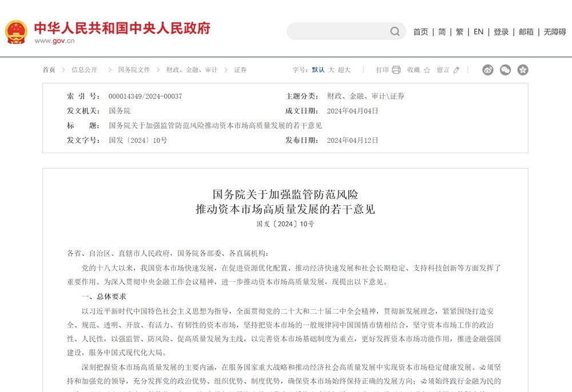Click the Weibo share icon
This screenshot has height=392, width=572.
487,70
